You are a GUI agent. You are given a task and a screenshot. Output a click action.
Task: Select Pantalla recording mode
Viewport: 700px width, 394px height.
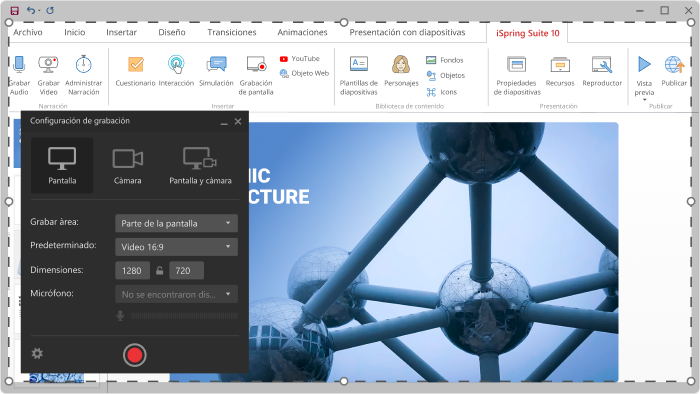point(62,166)
